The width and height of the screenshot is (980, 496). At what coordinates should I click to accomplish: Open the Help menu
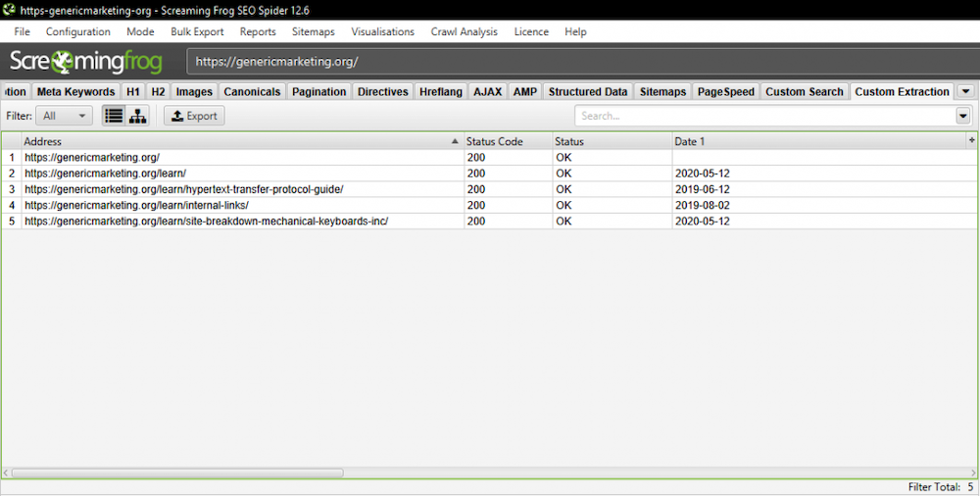coord(575,32)
